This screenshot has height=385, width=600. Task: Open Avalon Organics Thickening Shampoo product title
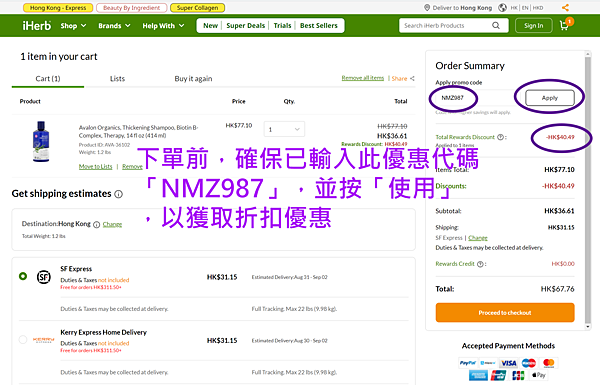coord(139,131)
